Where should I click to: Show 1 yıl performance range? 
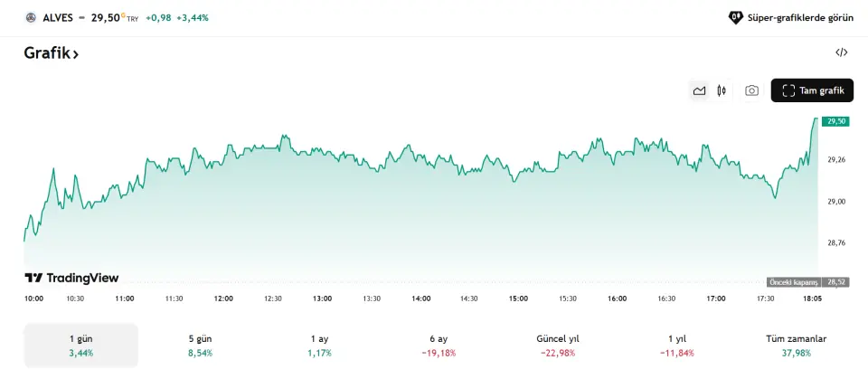click(x=676, y=346)
